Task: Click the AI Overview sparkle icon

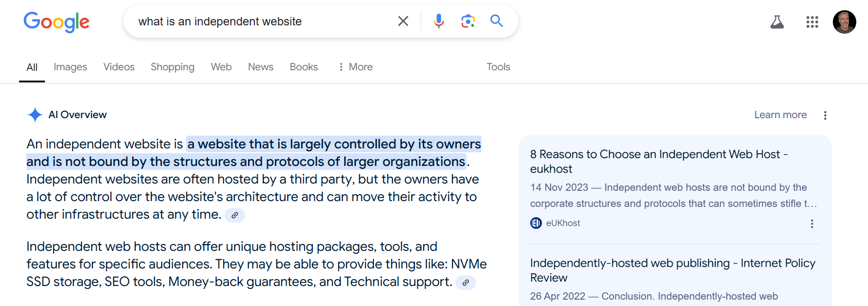Action: pyautogui.click(x=35, y=115)
